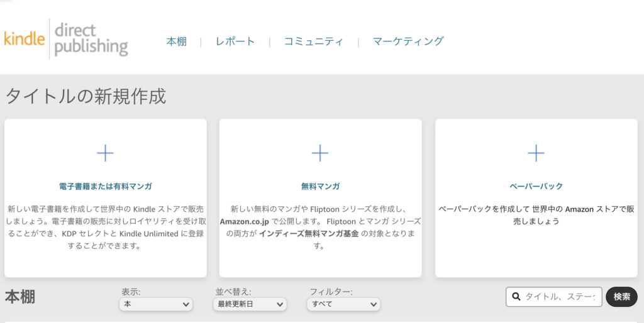Screen dimensions: 644x323
Task: Click the Kindle Direct Publishing logo
Action: pos(66,39)
